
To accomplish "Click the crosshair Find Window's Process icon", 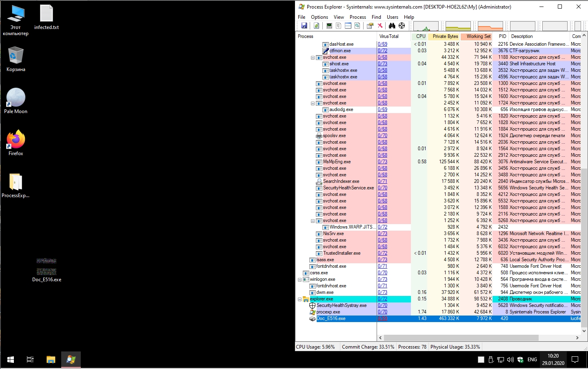I will pyautogui.click(x=402, y=26).
